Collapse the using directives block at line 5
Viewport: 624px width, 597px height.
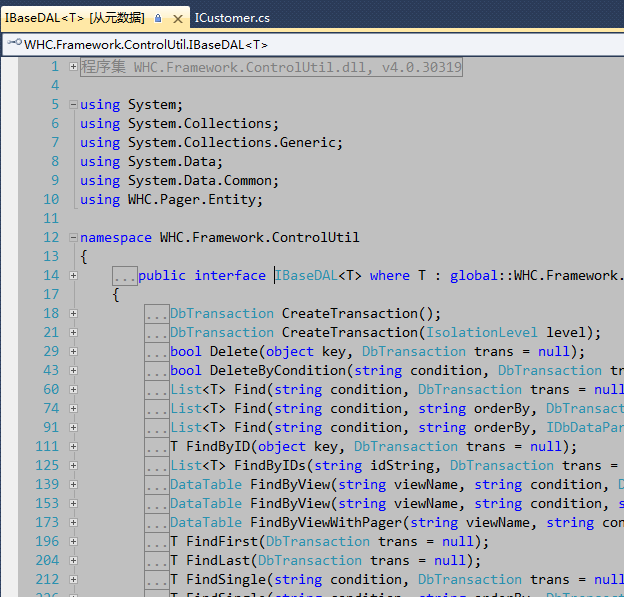(73, 105)
